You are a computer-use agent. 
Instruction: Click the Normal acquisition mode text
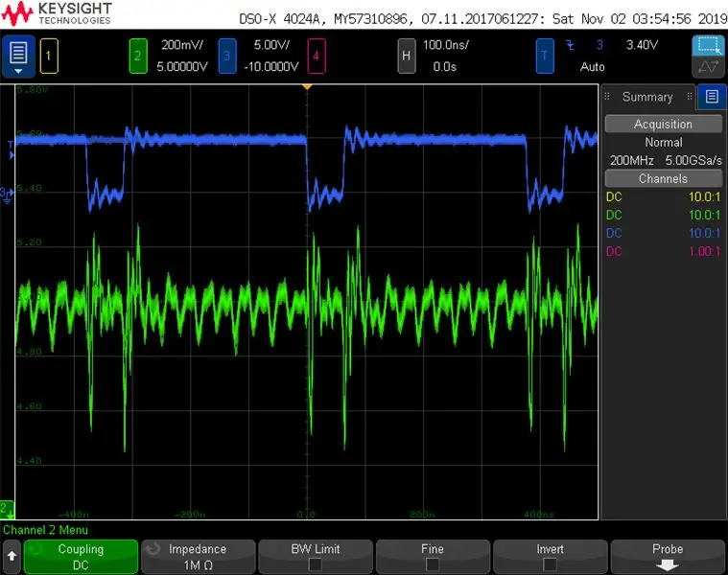click(x=664, y=143)
